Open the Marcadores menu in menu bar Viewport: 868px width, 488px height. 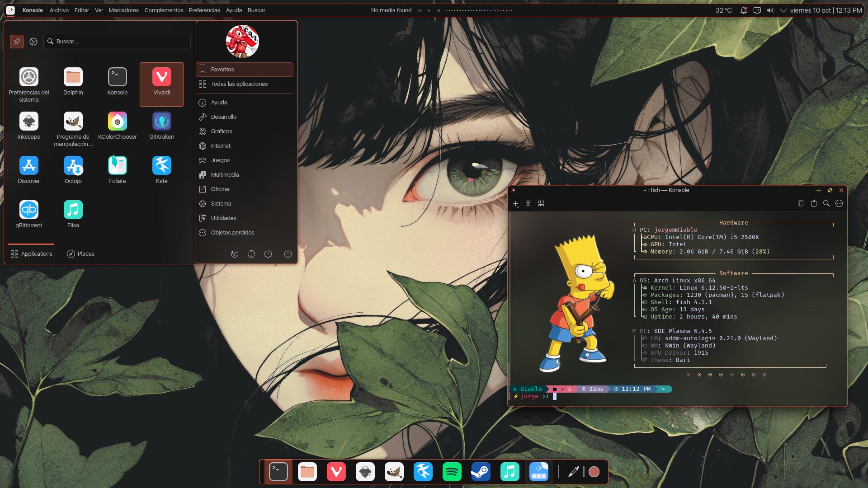click(123, 10)
